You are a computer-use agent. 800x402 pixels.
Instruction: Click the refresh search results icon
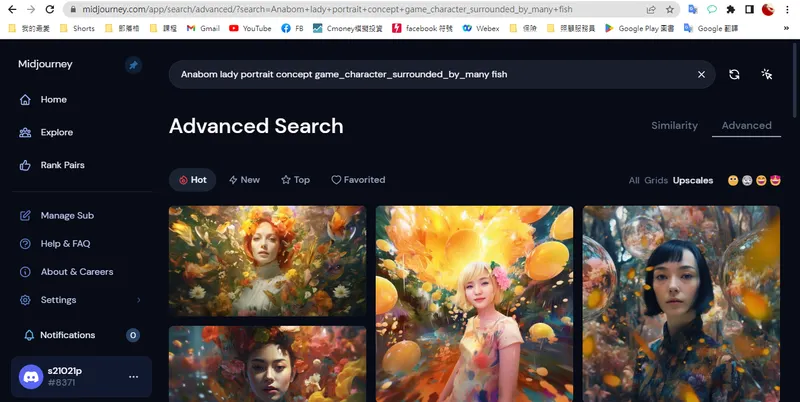coord(734,74)
